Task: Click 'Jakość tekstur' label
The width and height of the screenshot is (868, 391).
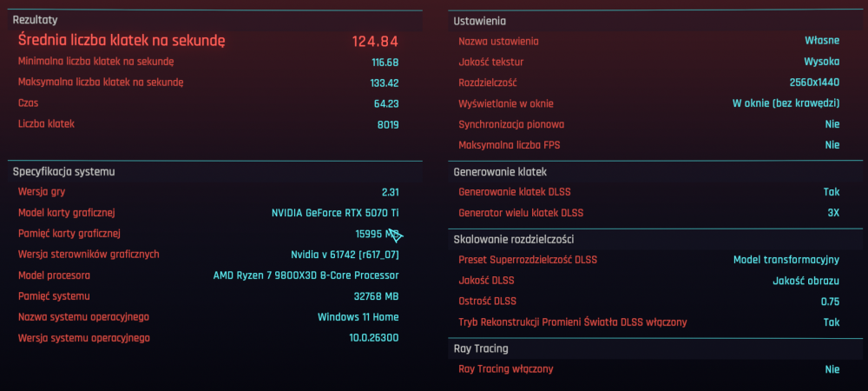Action: 491,62
